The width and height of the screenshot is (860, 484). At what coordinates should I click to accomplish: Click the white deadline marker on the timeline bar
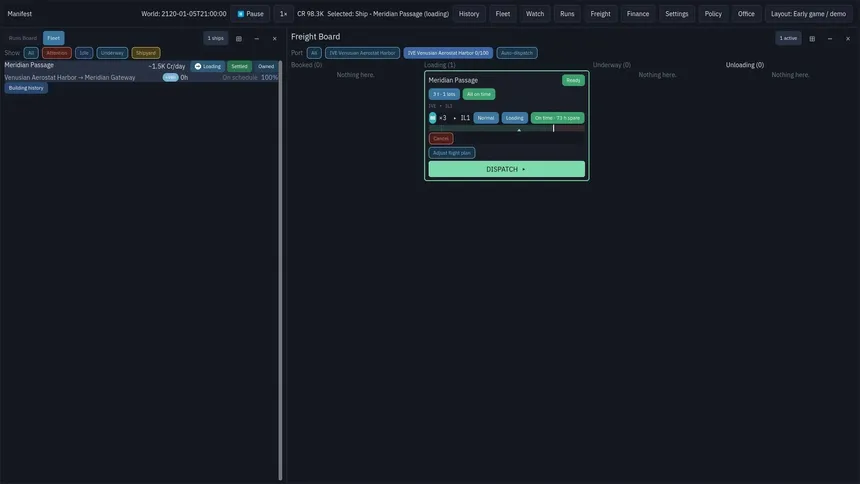pyautogui.click(x=553, y=128)
